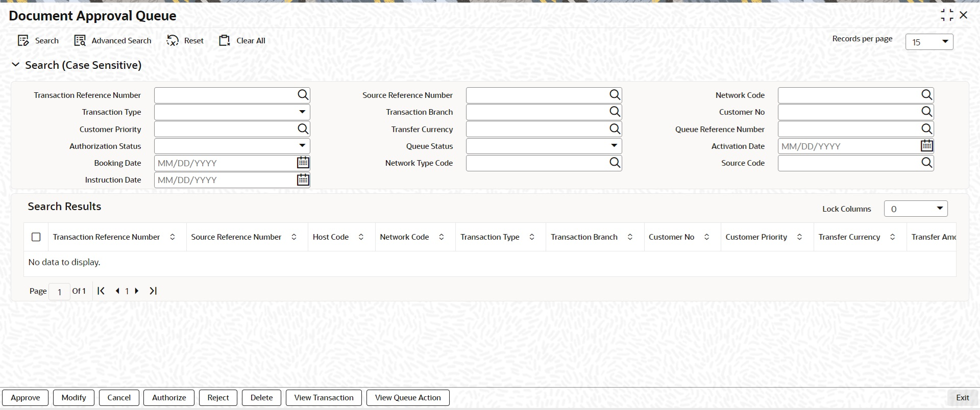Click the Cancel button
This screenshot has height=410, width=980.
tap(119, 398)
